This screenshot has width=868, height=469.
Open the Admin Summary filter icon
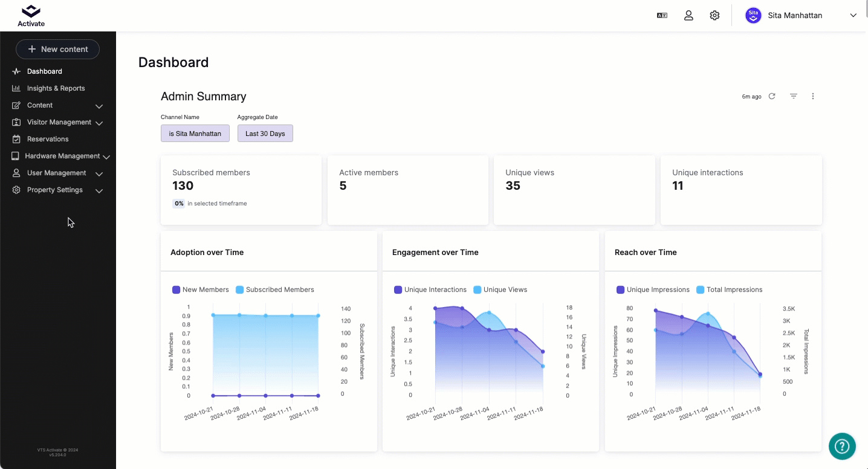pos(794,96)
